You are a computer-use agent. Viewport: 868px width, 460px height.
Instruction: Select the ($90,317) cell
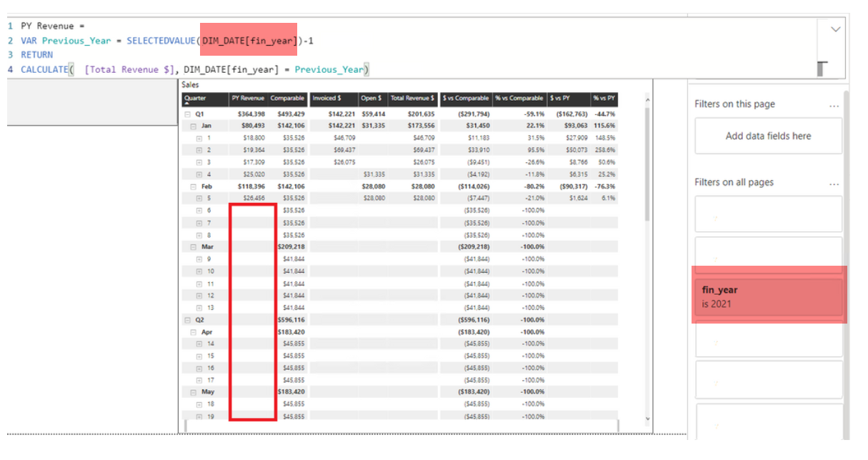point(574,186)
